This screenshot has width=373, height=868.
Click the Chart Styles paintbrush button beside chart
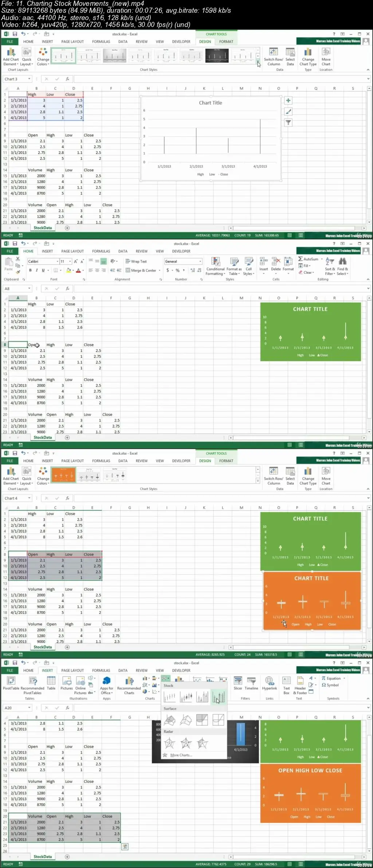(288, 112)
